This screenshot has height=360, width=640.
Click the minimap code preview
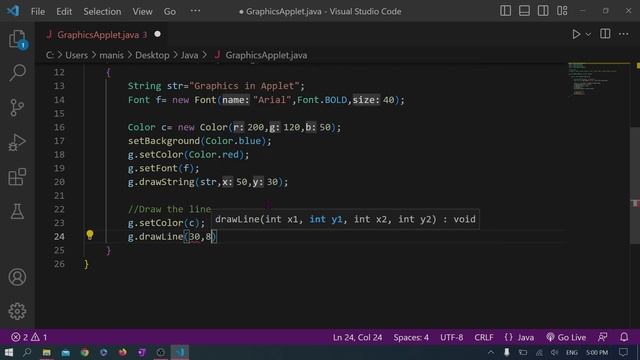coord(598,79)
